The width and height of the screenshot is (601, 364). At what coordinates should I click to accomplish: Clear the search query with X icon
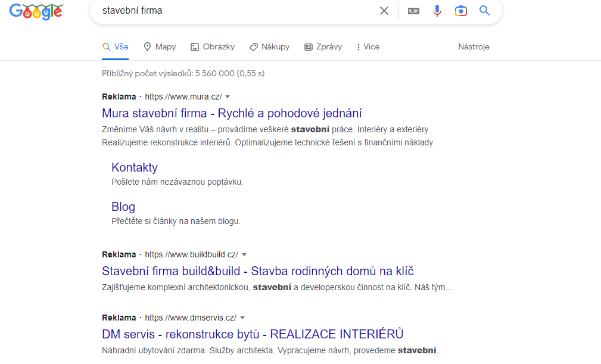pos(384,11)
